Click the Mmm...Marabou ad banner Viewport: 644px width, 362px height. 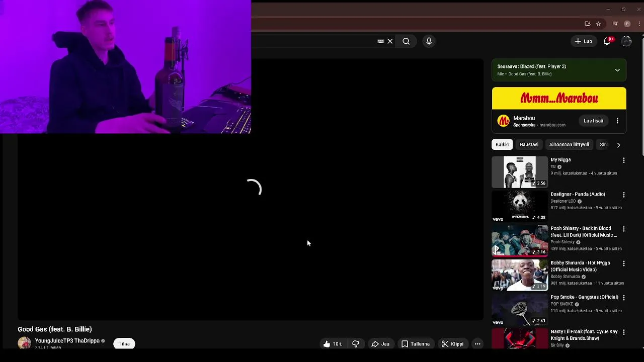(x=559, y=98)
